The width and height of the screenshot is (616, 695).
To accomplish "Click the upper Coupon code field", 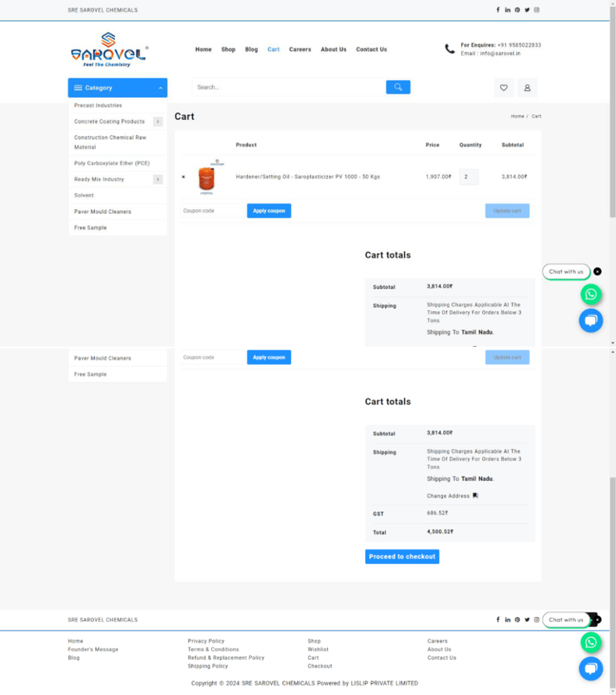I will click(x=213, y=211).
